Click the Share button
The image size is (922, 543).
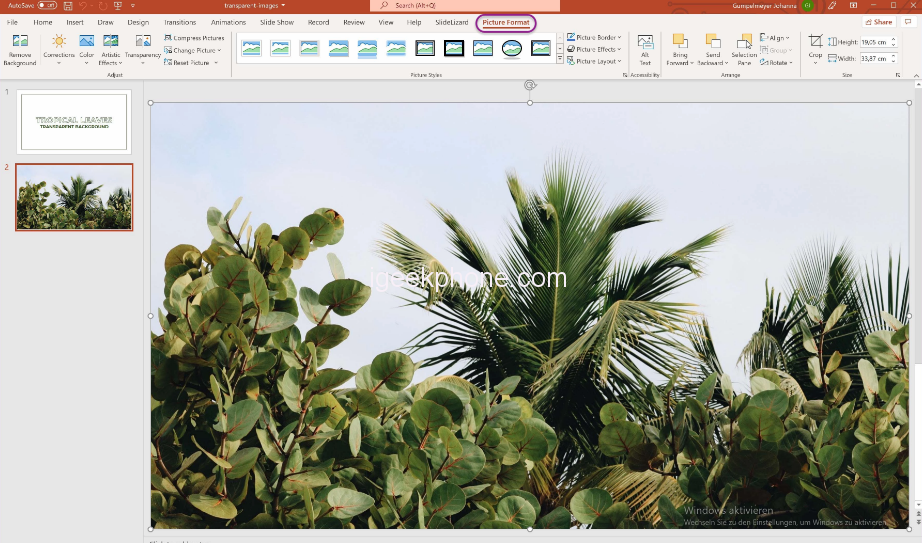(879, 22)
